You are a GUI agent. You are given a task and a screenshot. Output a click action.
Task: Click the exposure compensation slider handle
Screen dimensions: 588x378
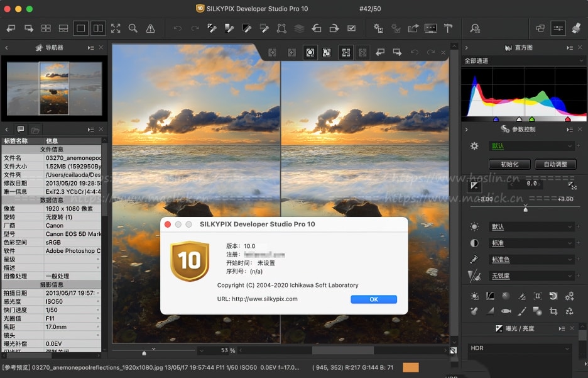pyautogui.click(x=525, y=209)
